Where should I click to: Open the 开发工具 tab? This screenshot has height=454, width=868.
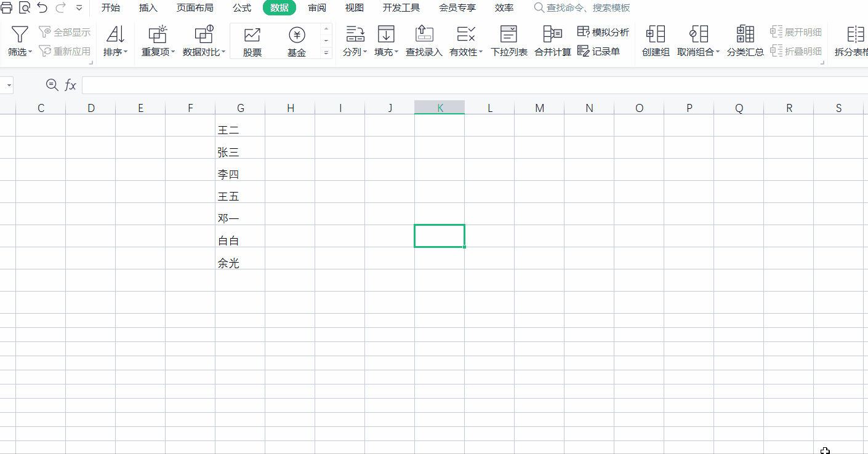[401, 8]
